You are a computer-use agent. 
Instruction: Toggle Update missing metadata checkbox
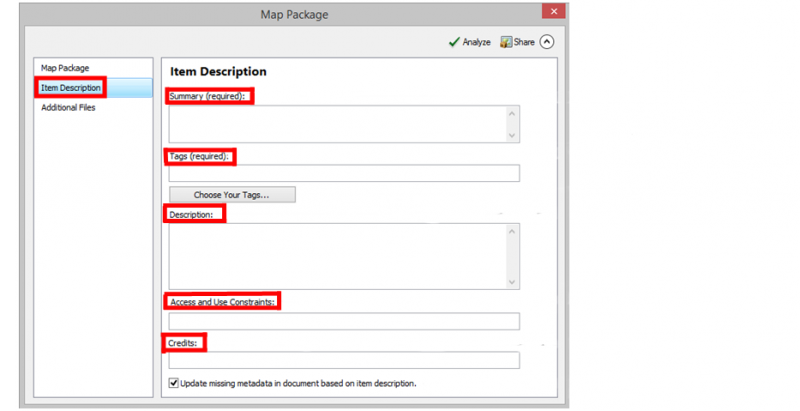tap(174, 383)
